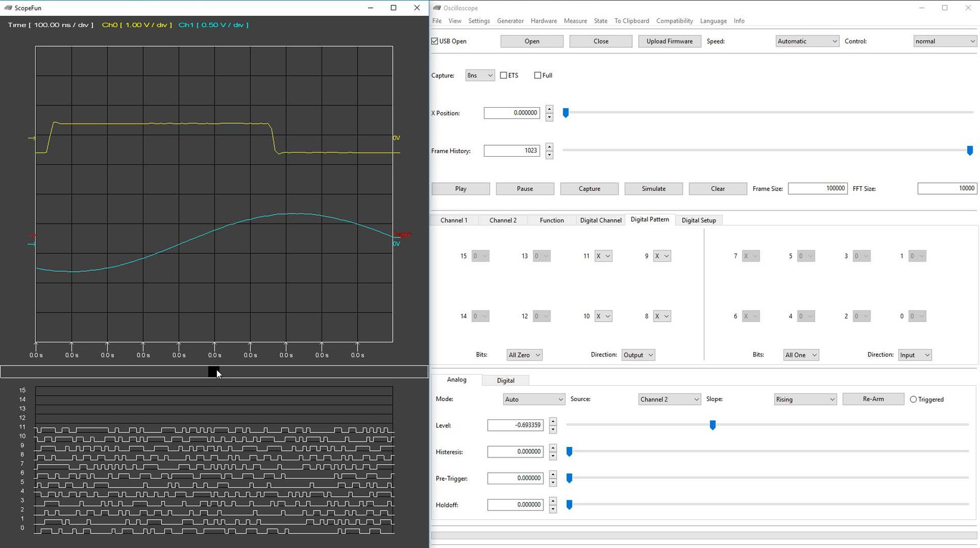Open the trigger Mode dropdown set to Auto

pos(533,399)
